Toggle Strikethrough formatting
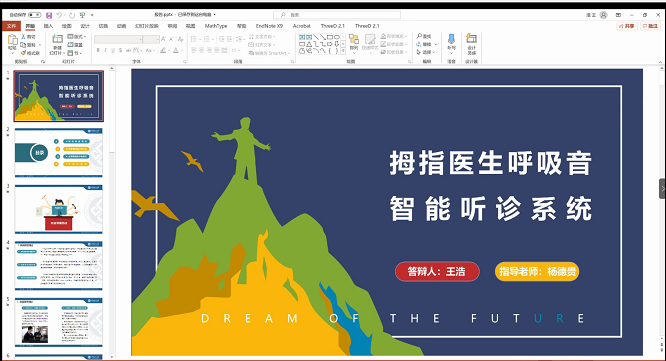Viewport: 666px width, 361px height. pyautogui.click(x=128, y=50)
